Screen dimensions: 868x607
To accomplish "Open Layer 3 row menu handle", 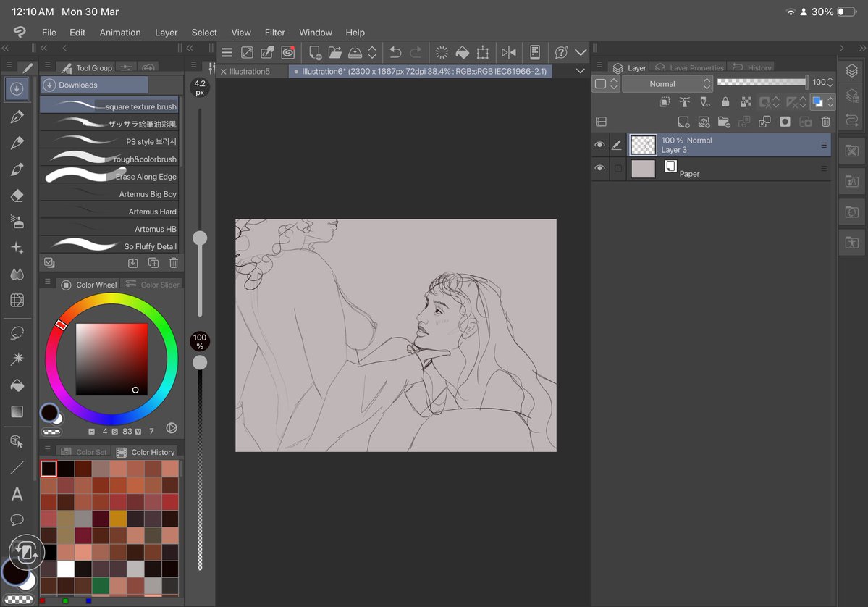I will 824,145.
